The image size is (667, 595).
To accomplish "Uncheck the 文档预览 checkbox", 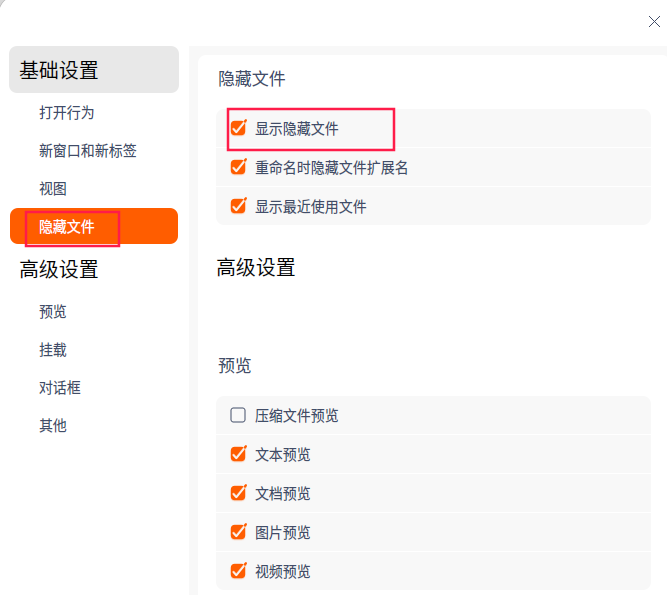I will click(x=238, y=493).
